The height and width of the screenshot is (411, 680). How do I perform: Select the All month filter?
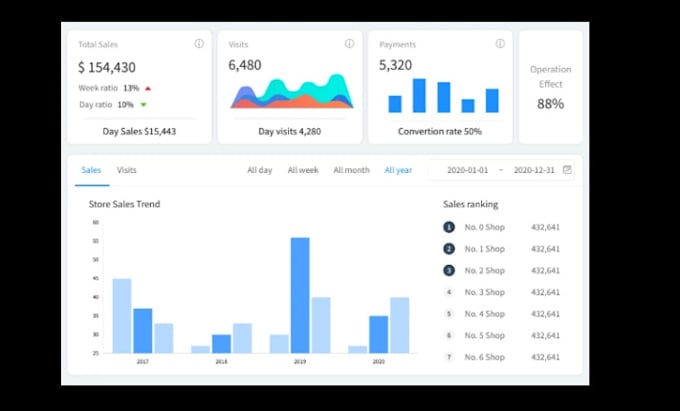coord(351,170)
